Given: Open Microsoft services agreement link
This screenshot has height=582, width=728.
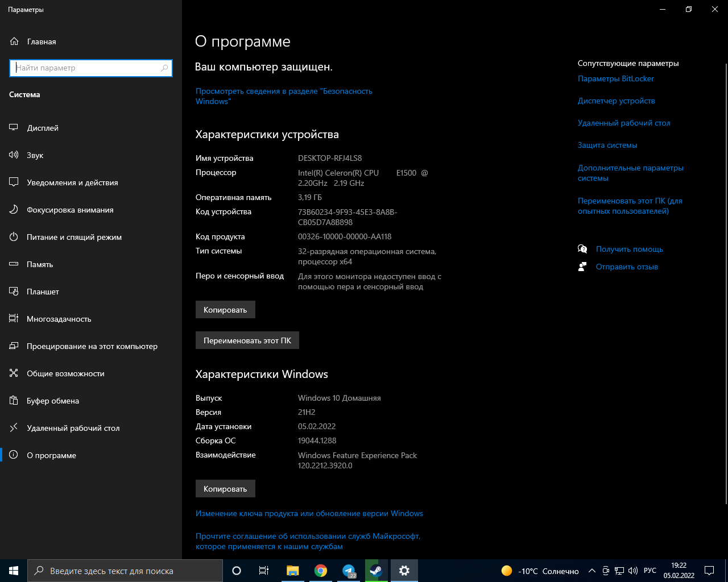Looking at the screenshot, I should (308, 541).
